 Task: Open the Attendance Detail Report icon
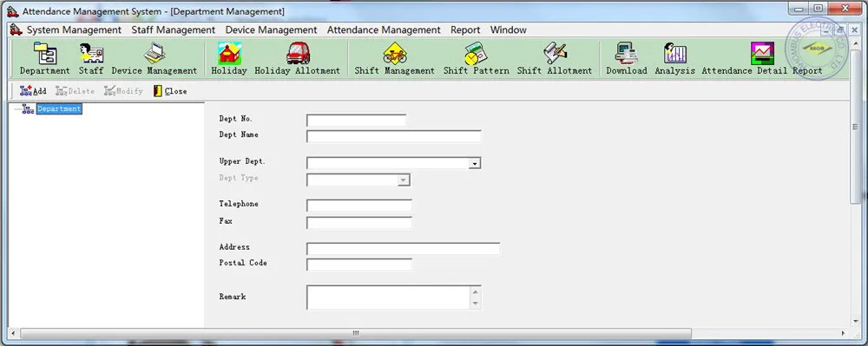[762, 59]
